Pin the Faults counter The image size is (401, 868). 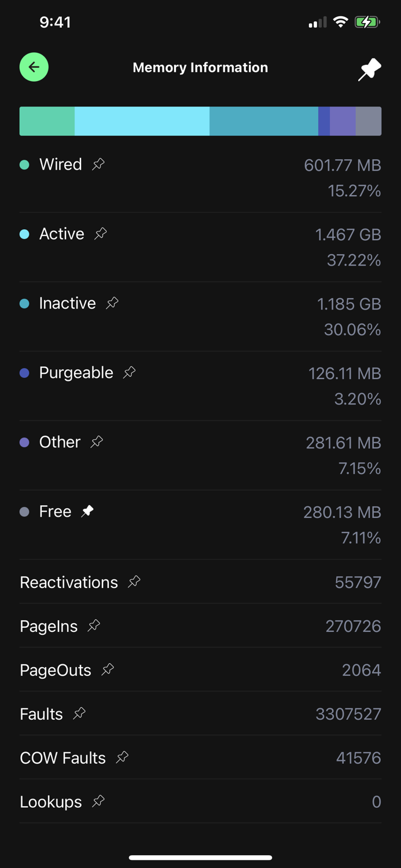pos(79,713)
